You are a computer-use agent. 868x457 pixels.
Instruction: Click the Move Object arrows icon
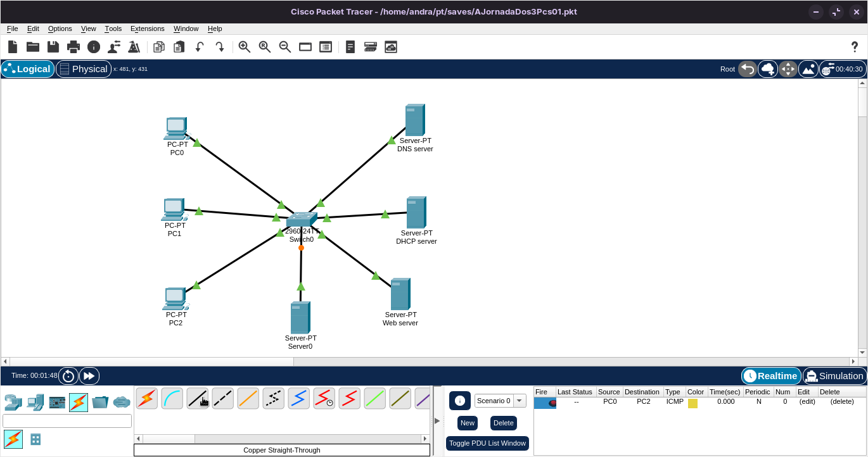coord(788,69)
